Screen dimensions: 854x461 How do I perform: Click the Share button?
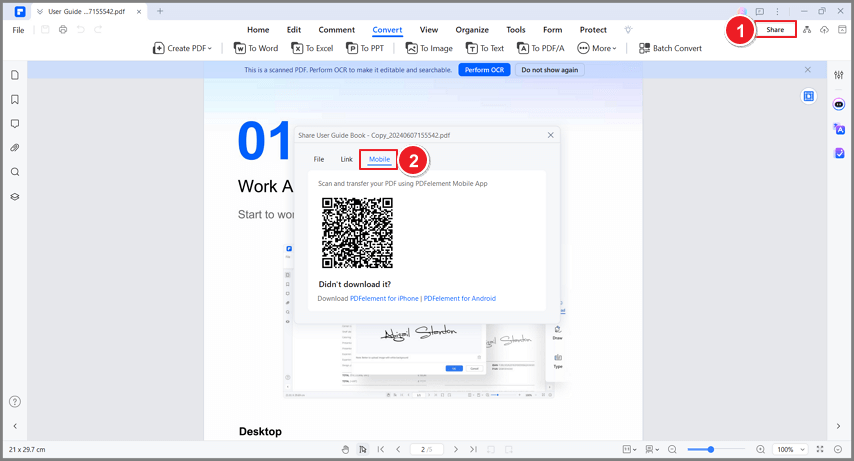(776, 29)
